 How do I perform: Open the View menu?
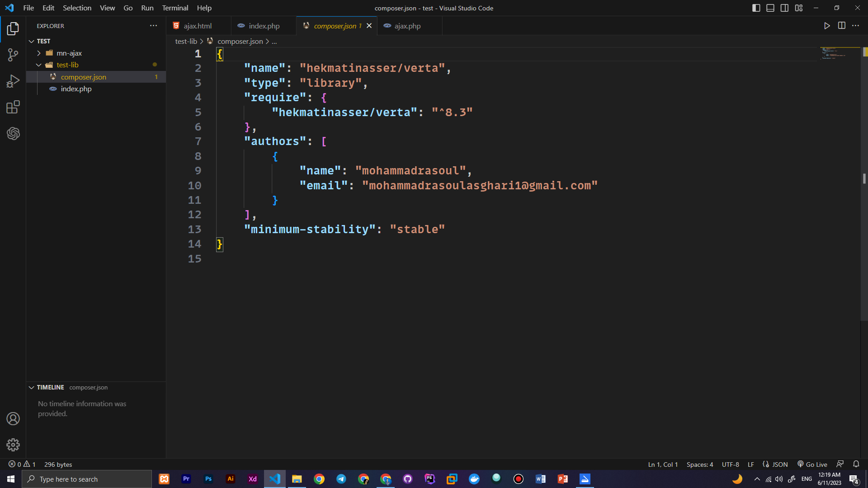[107, 8]
